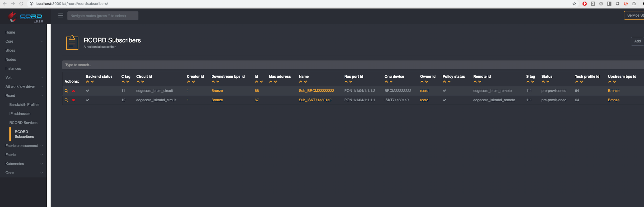
Task: Sort Backend status ascending arrow
Action: (88, 82)
